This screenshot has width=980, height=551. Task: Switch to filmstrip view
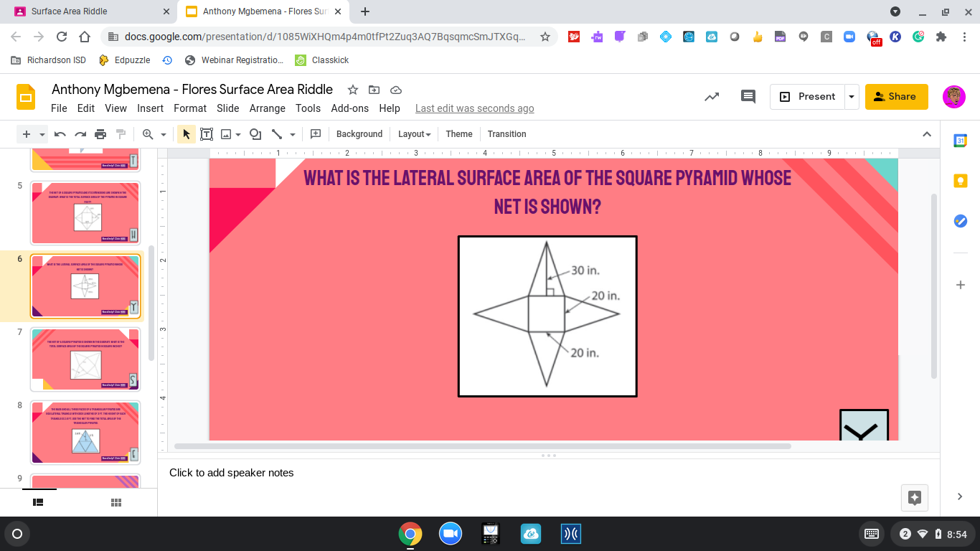[x=39, y=502]
